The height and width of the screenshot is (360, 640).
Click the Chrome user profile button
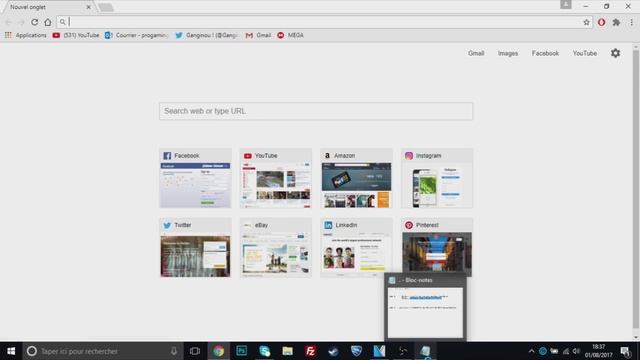566,4
